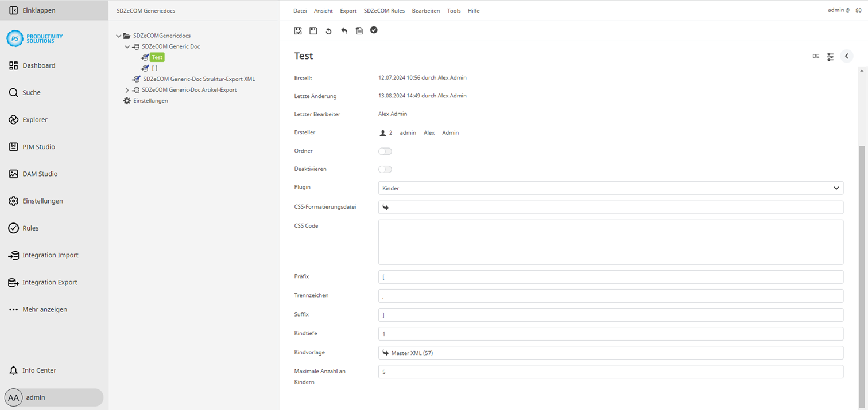Expand SDZeCOM Generic-Doc Artikel-Export node
Screen dimensions: 868x410
point(127,89)
